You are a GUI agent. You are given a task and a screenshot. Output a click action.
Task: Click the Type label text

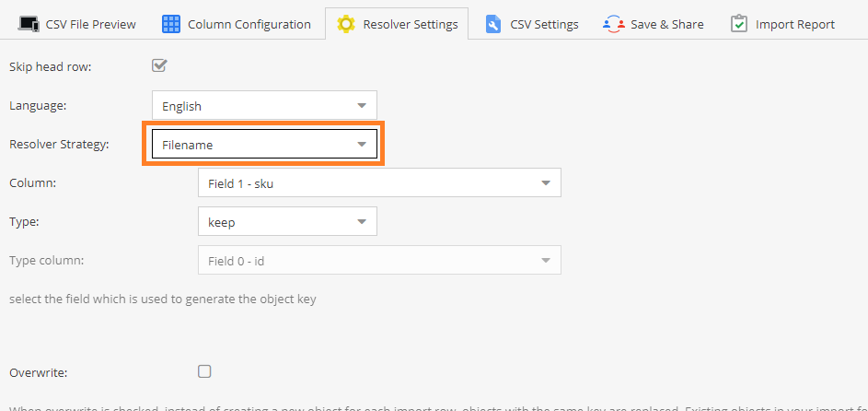coord(24,221)
